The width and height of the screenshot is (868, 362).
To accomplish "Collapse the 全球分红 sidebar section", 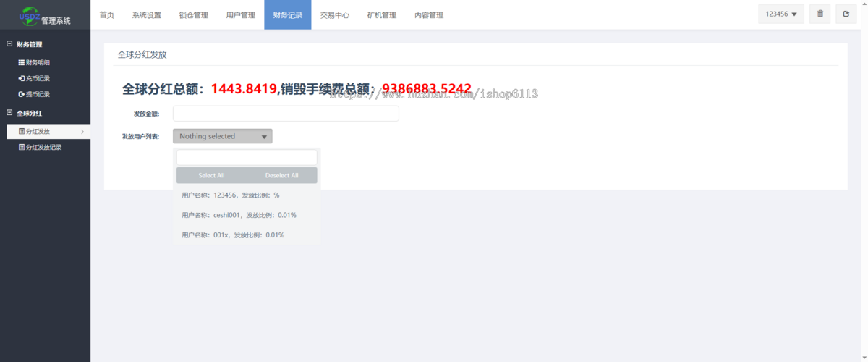I will click(9, 113).
